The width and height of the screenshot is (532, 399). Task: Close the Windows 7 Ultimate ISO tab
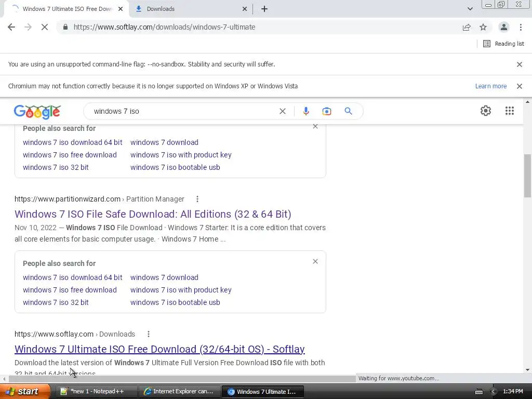[x=121, y=9]
